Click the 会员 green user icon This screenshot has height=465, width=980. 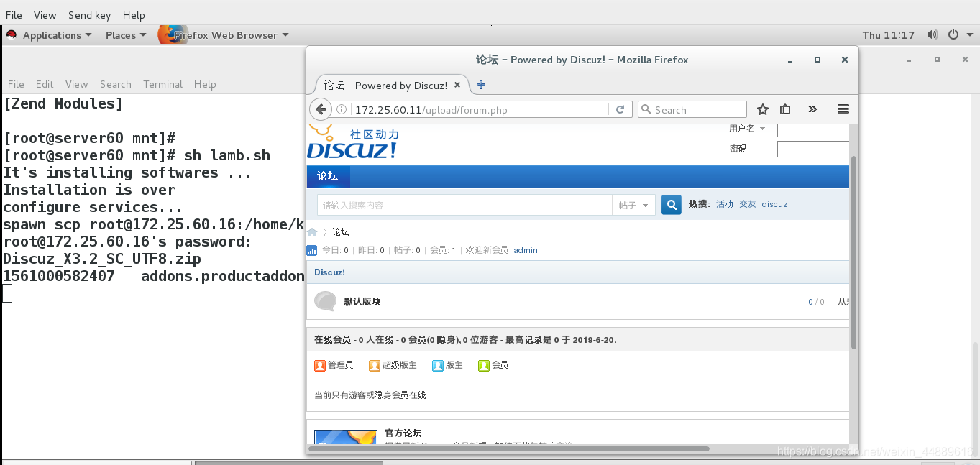coord(484,365)
